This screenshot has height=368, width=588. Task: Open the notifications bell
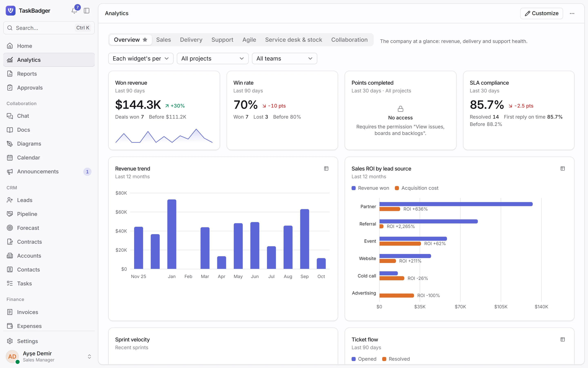click(74, 10)
